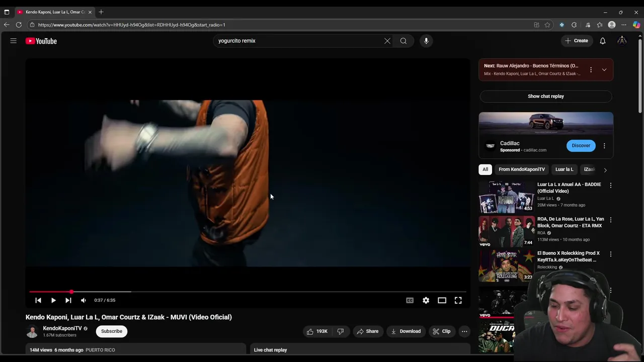
Task: Create a Clip of the video
Action: (442, 331)
